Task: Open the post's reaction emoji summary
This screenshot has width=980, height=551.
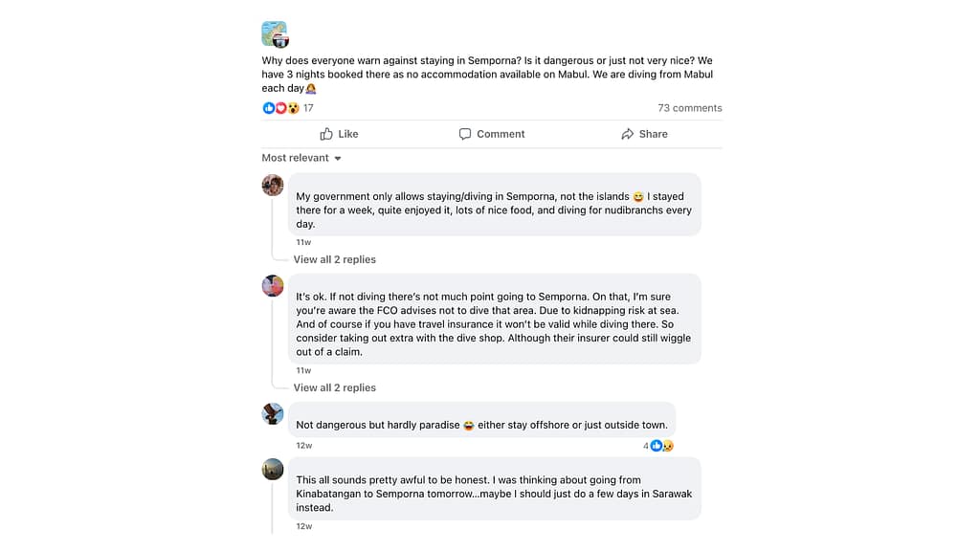Action: tap(280, 108)
